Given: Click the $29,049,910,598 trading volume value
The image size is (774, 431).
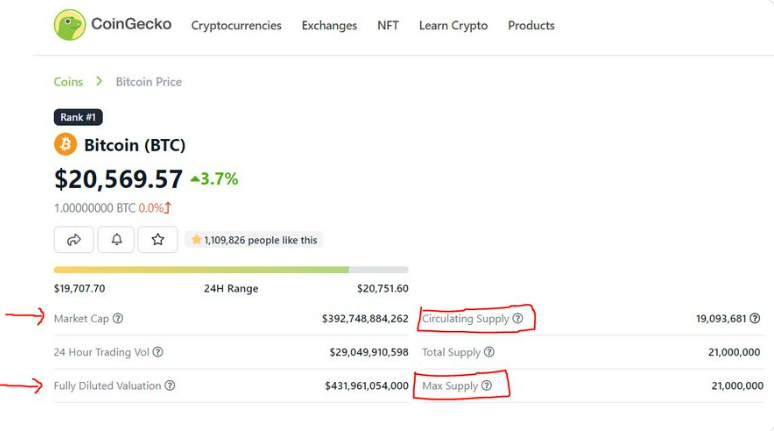Looking at the screenshot, I should [x=369, y=352].
